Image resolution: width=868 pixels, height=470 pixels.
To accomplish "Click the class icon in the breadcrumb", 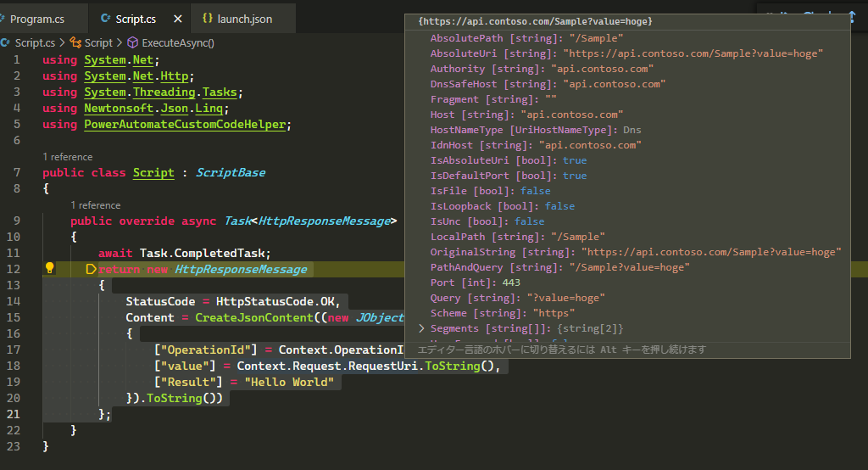I will [75, 42].
